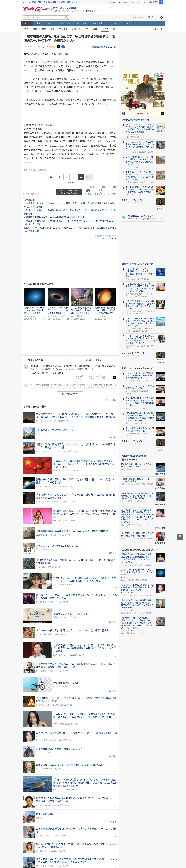Open the 南区の住所入力 ad link

pos(54,430)
